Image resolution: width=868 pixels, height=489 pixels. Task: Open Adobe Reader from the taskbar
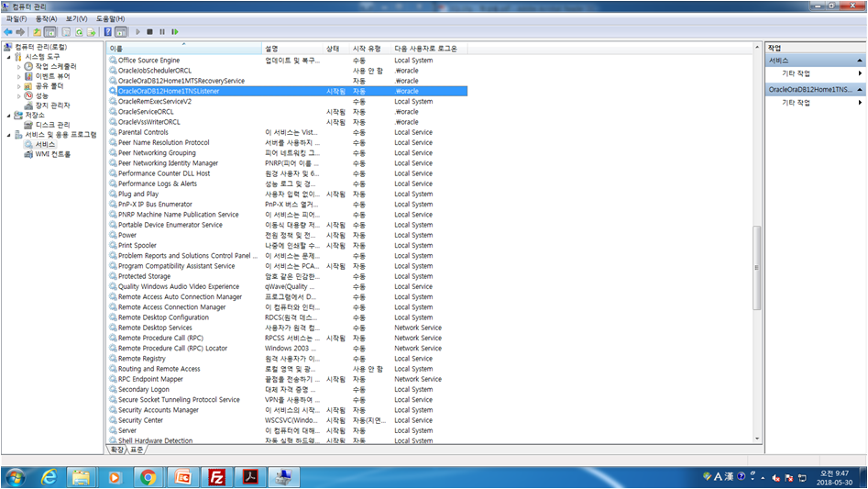tap(250, 477)
